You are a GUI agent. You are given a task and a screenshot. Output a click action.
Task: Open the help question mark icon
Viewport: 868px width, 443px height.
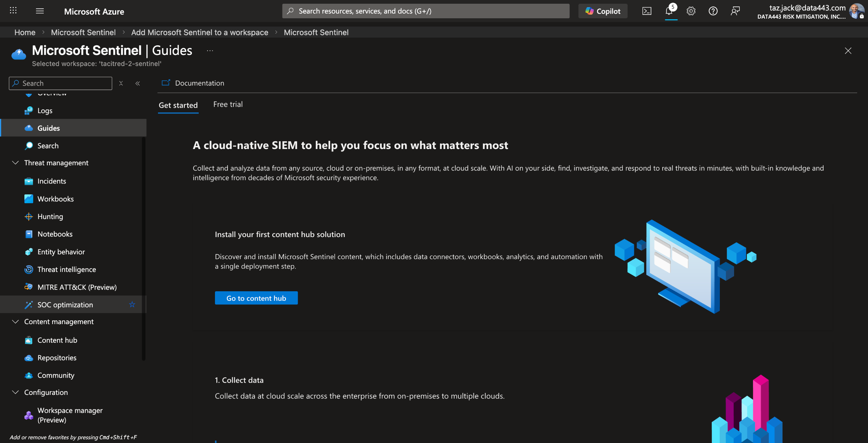click(713, 11)
